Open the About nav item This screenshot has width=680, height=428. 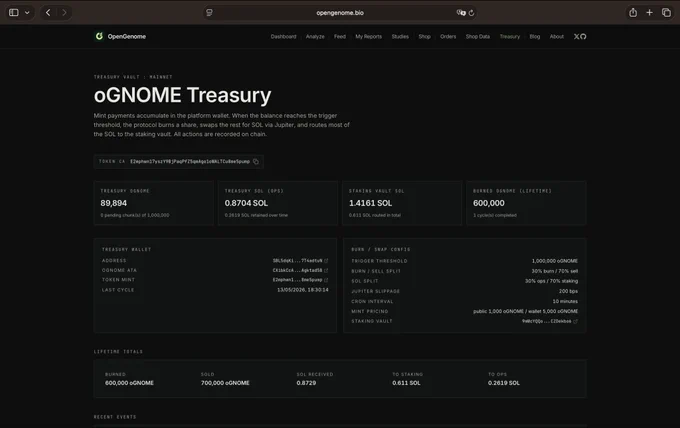click(557, 36)
